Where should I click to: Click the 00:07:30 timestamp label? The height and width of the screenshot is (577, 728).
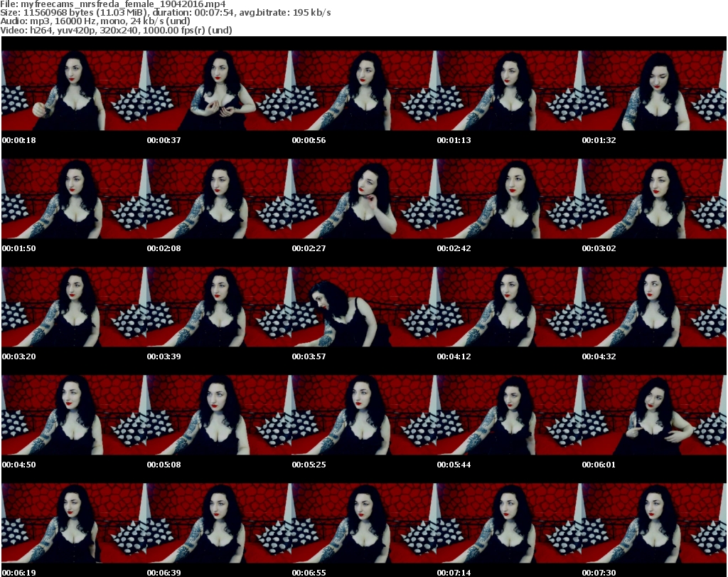[599, 573]
